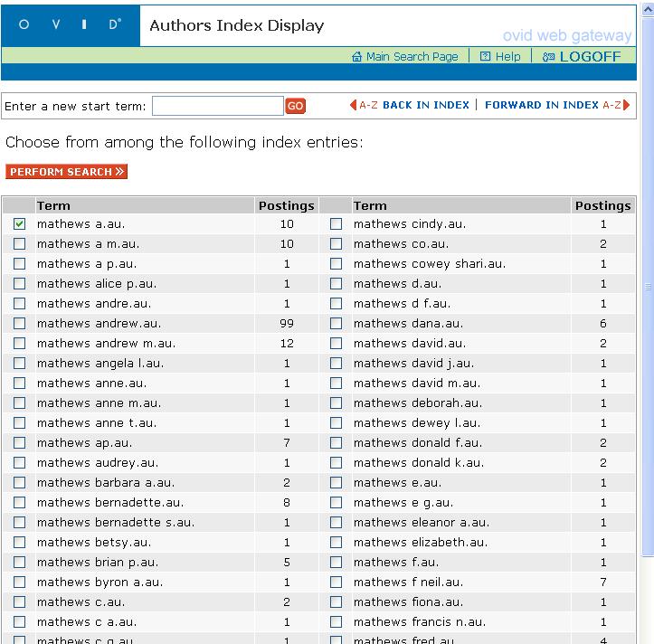
Task: Click term text mathews francis n.au.
Action: [420, 622]
